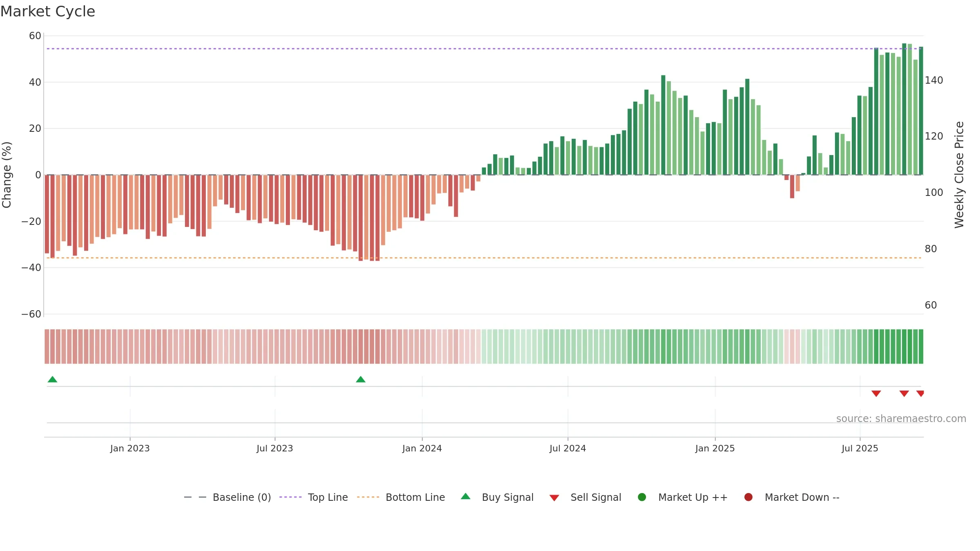Click the −20 tick on the left axis
This screenshot has height=551, width=980.
(x=31, y=222)
